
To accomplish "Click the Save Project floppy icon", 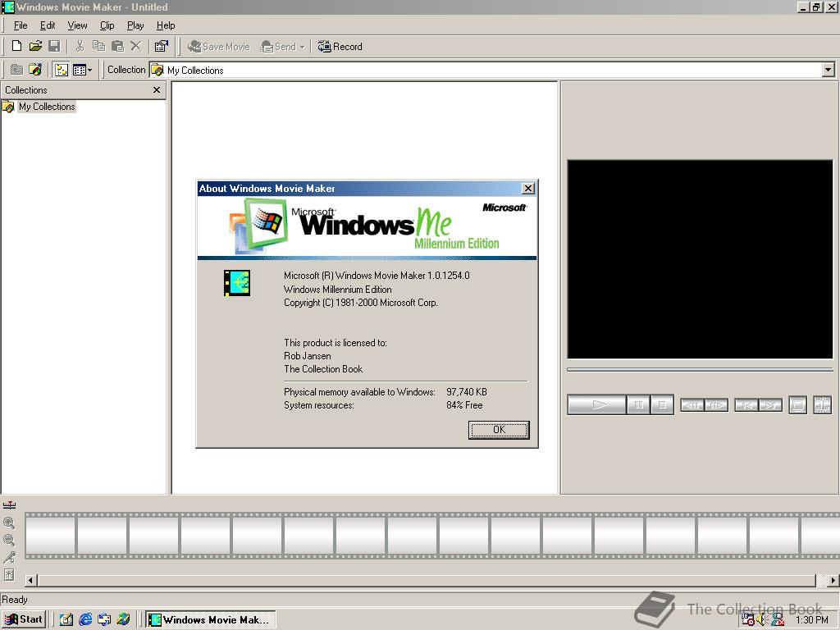I will tap(54, 46).
